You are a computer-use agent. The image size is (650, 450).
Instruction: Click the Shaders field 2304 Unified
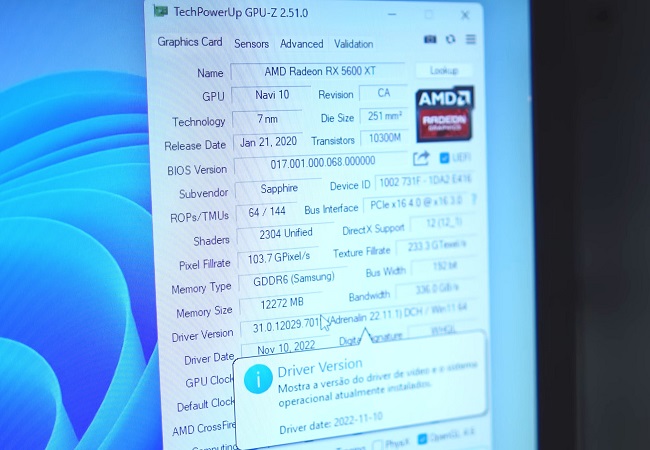285,234
